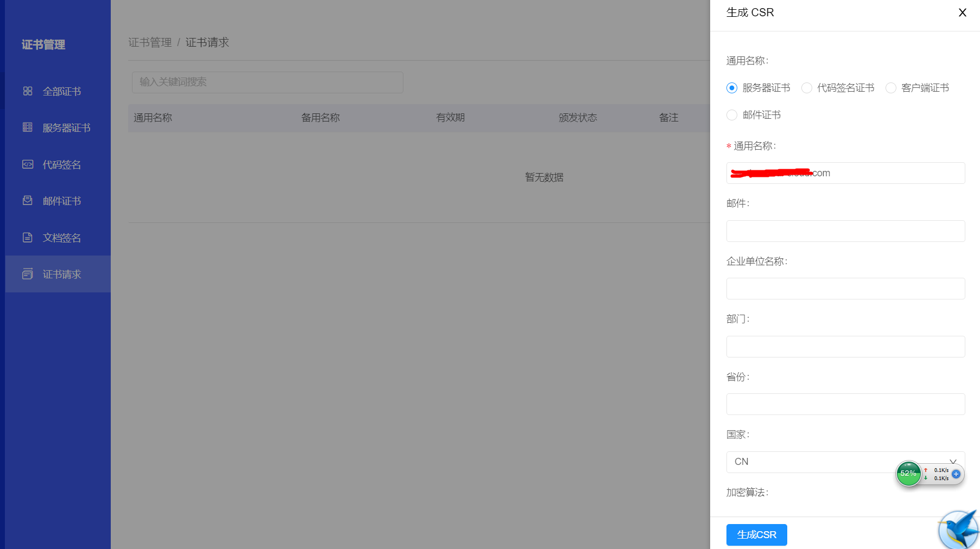Focus the 省份 input field

tap(845, 404)
